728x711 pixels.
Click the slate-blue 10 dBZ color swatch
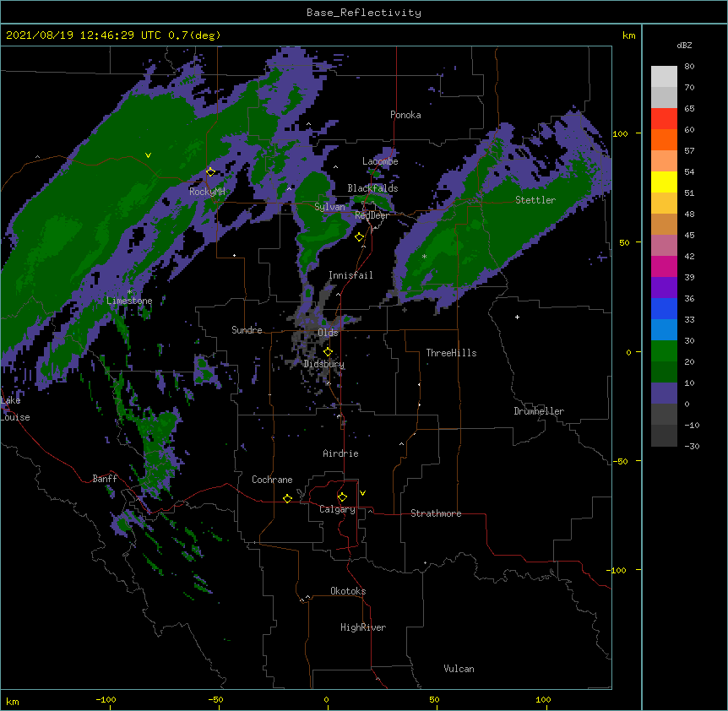(664, 393)
